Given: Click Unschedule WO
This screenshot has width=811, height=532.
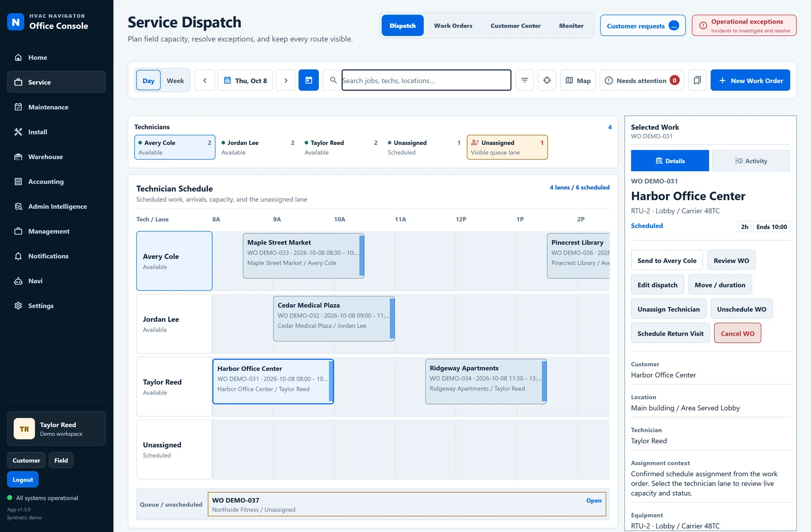Looking at the screenshot, I should (x=742, y=309).
